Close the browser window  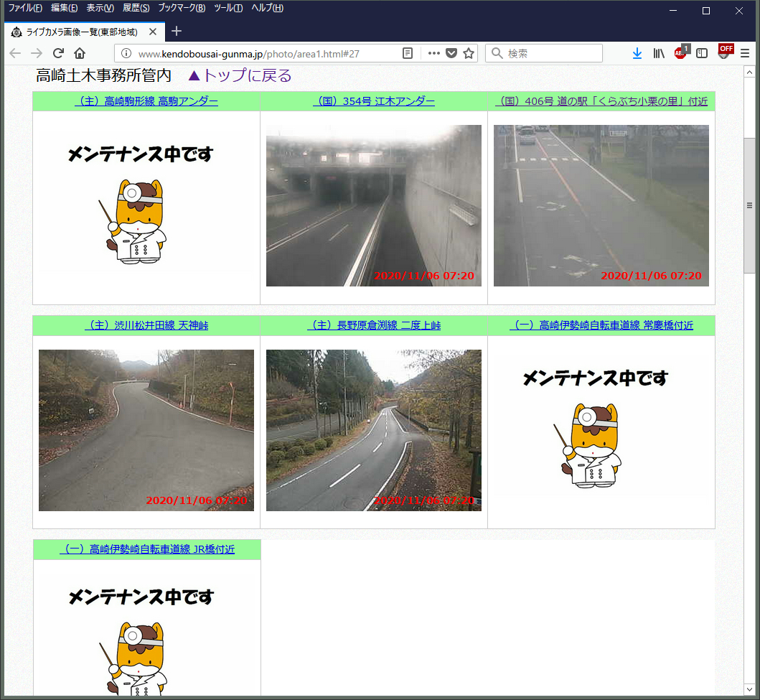[x=738, y=11]
